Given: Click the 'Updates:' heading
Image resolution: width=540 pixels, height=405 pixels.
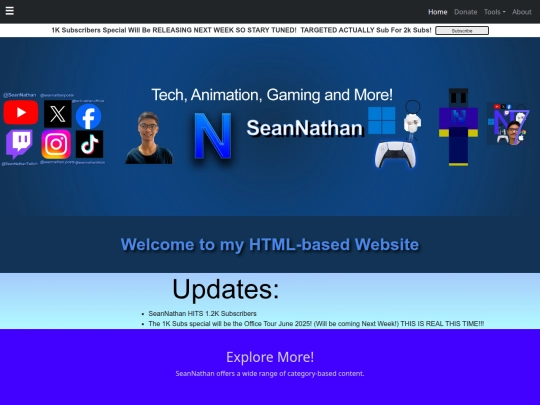Looking at the screenshot, I should pos(226,289).
